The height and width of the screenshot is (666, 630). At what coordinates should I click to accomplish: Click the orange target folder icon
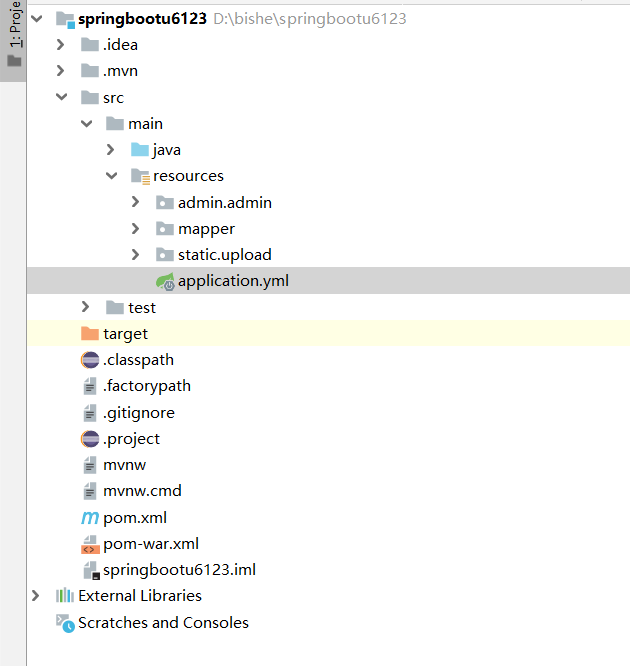tap(90, 334)
